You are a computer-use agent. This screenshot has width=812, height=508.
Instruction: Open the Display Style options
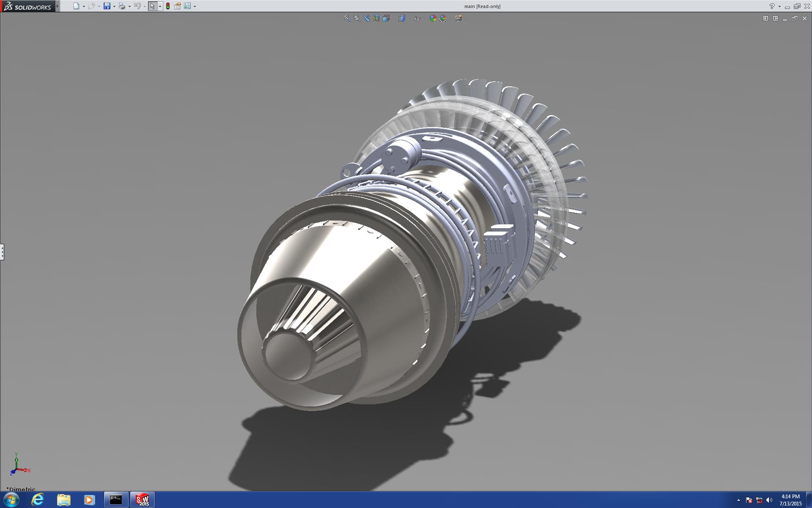402,18
